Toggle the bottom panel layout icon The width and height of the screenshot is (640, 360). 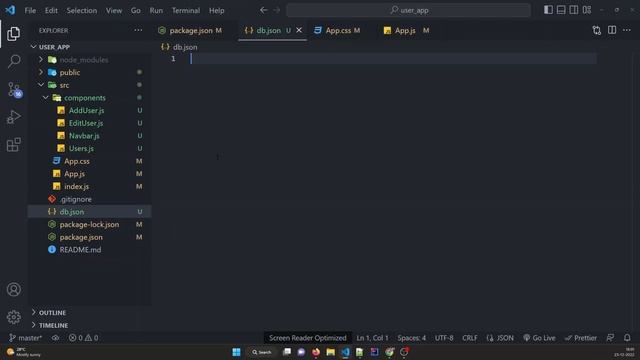pos(561,10)
